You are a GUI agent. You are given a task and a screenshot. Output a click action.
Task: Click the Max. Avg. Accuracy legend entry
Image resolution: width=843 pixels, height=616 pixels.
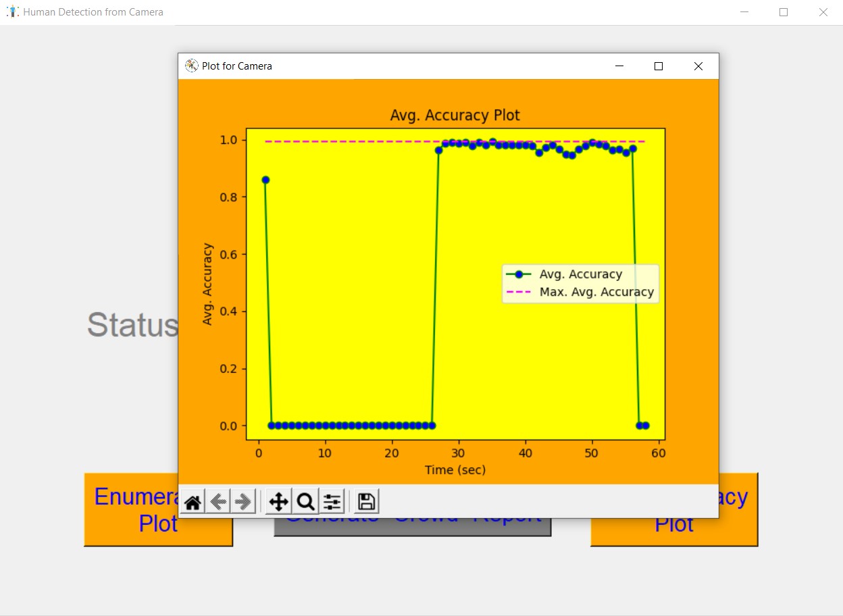point(596,292)
